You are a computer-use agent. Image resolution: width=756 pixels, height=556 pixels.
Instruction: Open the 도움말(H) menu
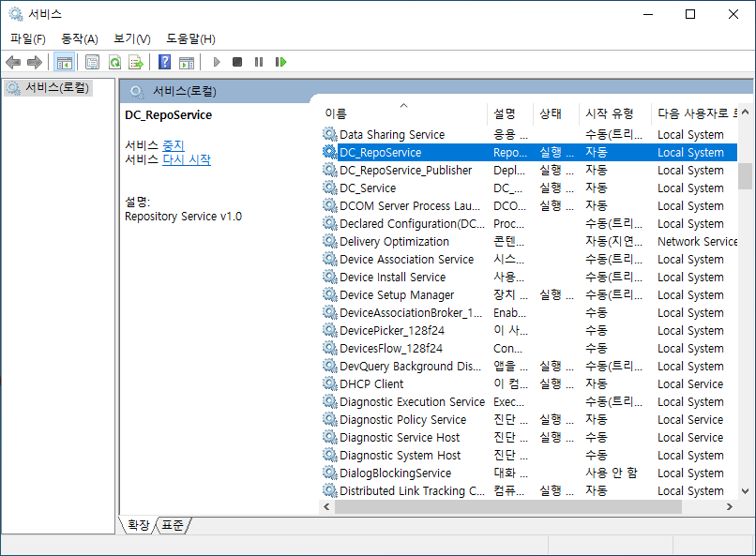[x=190, y=38]
